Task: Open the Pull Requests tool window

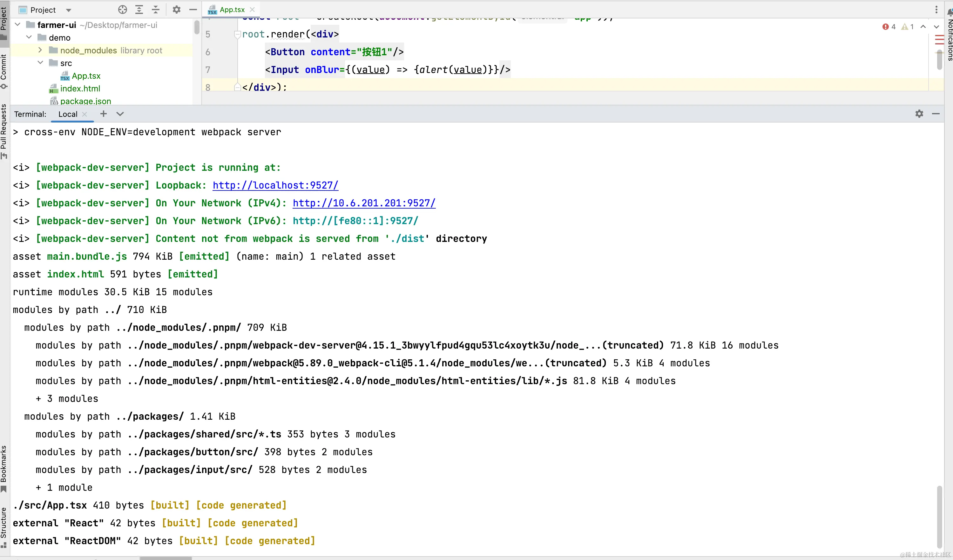Action: point(4,131)
